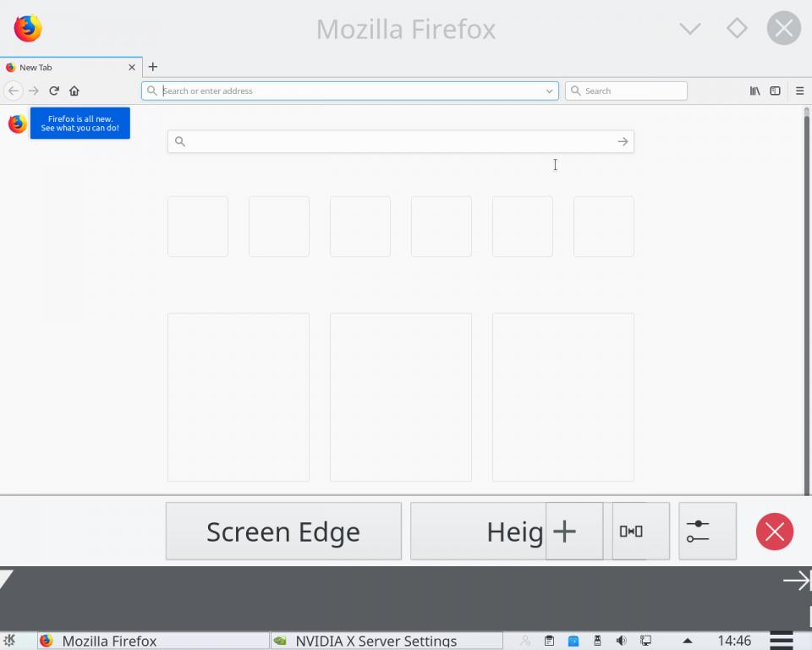The width and height of the screenshot is (812, 650).
Task: Open the Firefox hamburger menu
Action: 799,91
